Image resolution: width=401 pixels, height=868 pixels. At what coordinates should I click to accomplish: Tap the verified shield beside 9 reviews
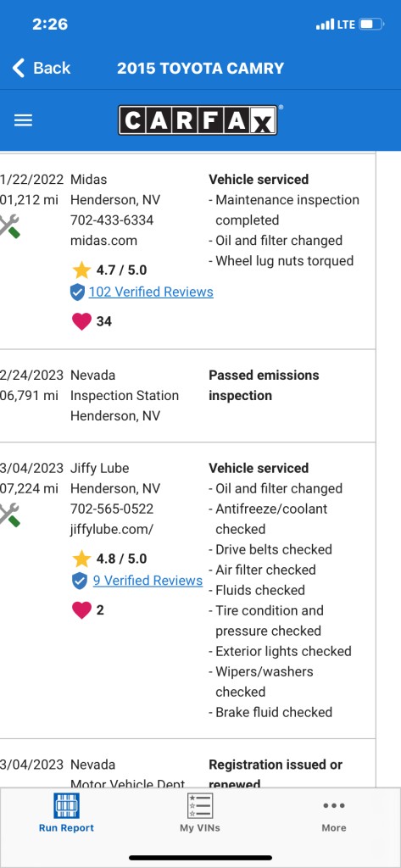click(x=81, y=581)
